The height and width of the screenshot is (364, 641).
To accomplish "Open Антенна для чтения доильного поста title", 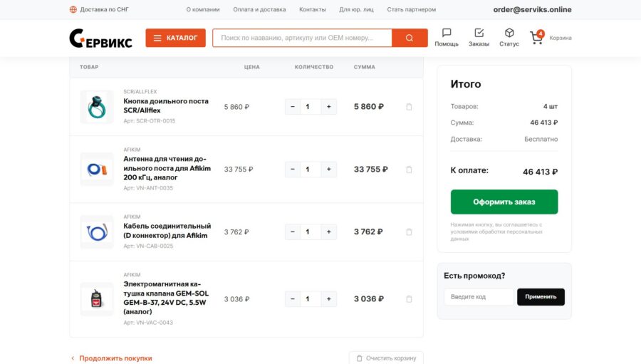I will point(167,168).
